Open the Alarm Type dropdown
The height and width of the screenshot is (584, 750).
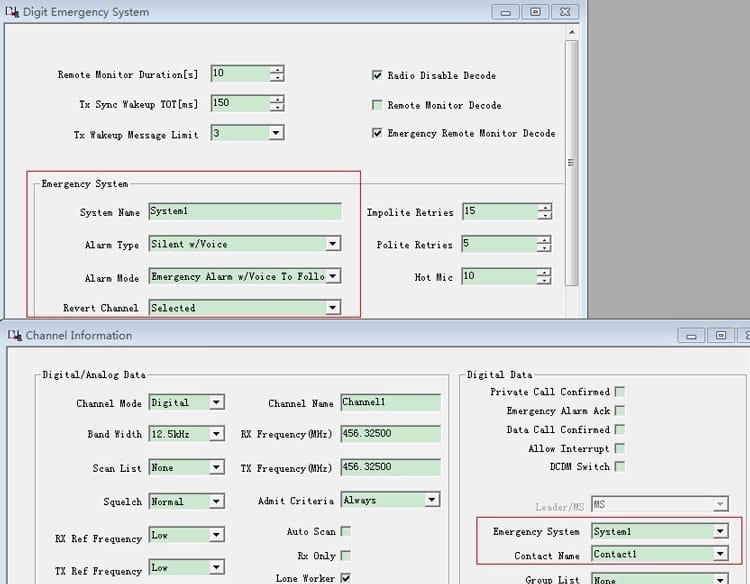point(333,244)
